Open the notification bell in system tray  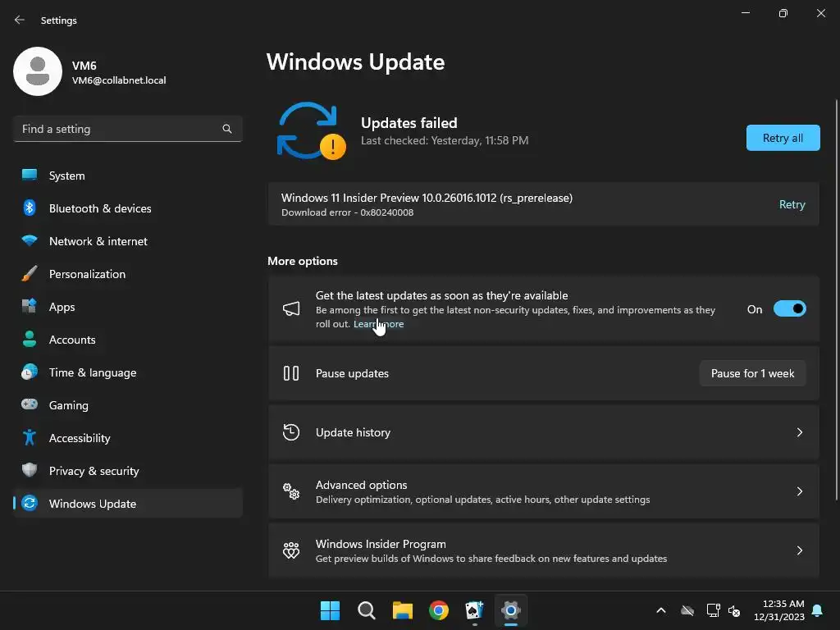click(x=818, y=610)
